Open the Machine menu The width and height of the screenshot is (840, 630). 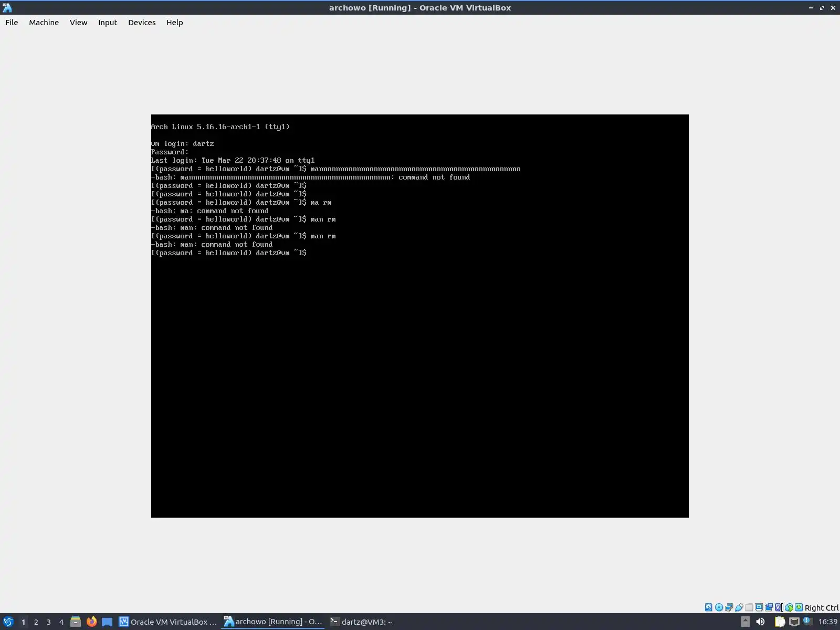coord(44,23)
